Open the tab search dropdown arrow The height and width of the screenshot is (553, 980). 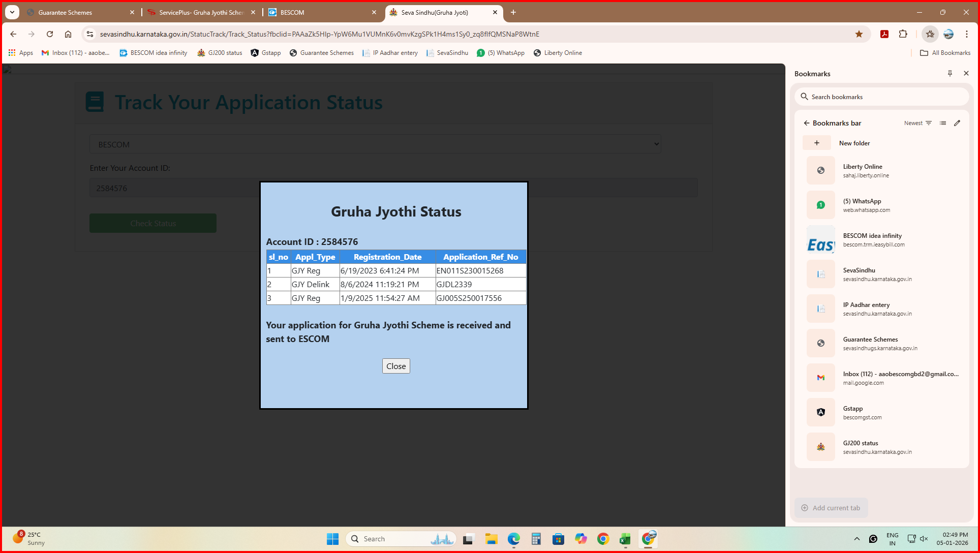click(x=12, y=12)
